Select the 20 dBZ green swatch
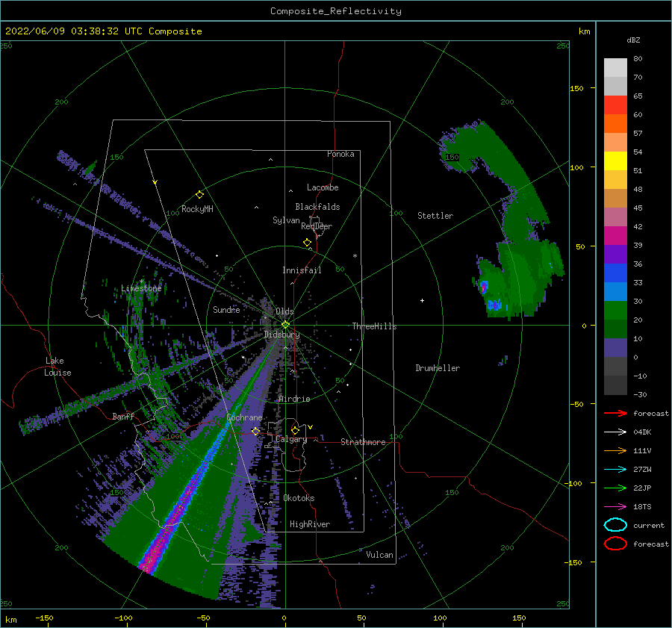The width and height of the screenshot is (672, 628). coord(615,329)
